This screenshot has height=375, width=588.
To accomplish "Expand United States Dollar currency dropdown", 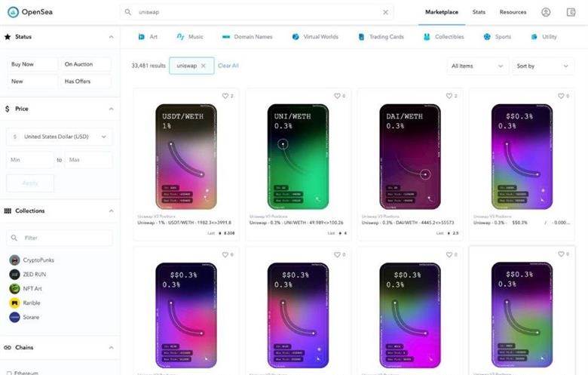I will point(60,137).
